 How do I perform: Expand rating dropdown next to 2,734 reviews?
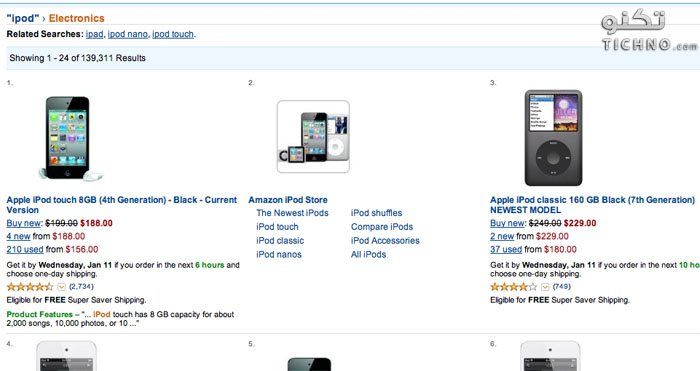pos(62,287)
